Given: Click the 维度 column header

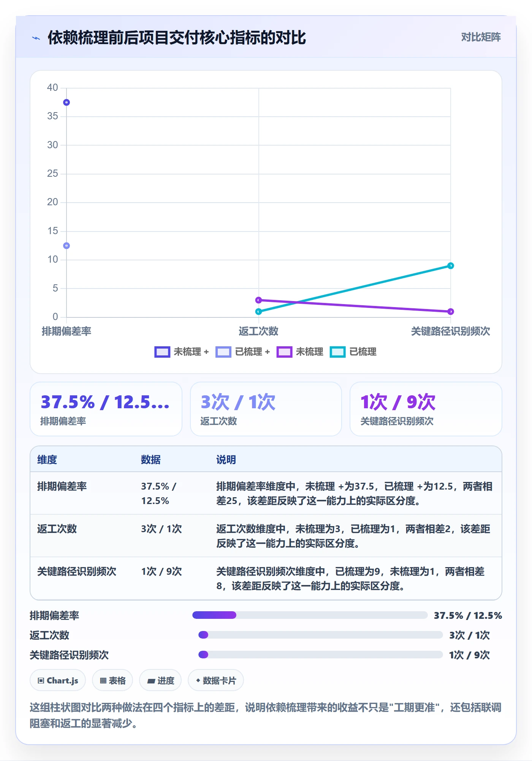Looking at the screenshot, I should click(47, 460).
